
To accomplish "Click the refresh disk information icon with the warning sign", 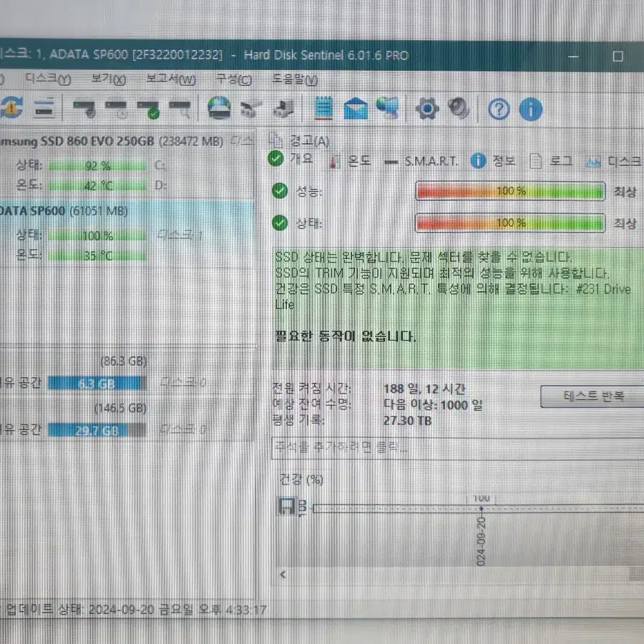I will pyautogui.click(x=11, y=107).
